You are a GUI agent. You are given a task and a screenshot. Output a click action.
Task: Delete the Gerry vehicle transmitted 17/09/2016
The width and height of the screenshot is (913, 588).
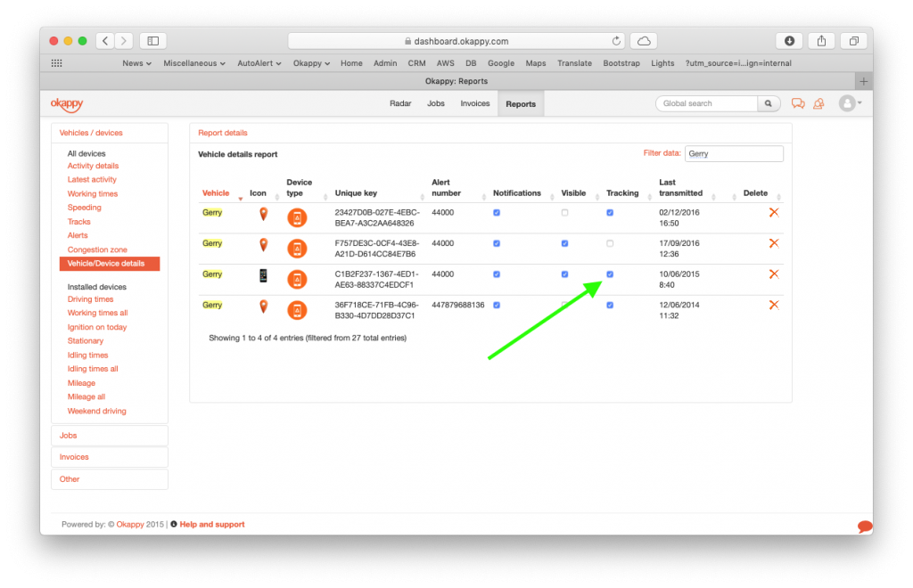click(774, 243)
